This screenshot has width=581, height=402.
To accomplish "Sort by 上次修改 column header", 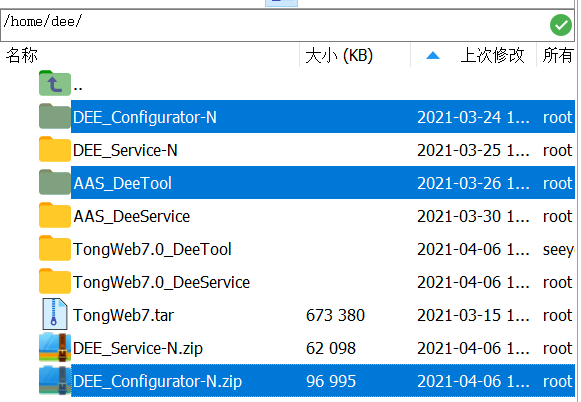I will click(492, 56).
